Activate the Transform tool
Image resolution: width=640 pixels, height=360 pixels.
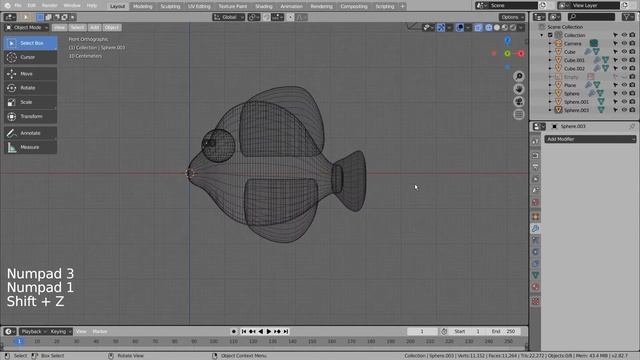point(31,116)
